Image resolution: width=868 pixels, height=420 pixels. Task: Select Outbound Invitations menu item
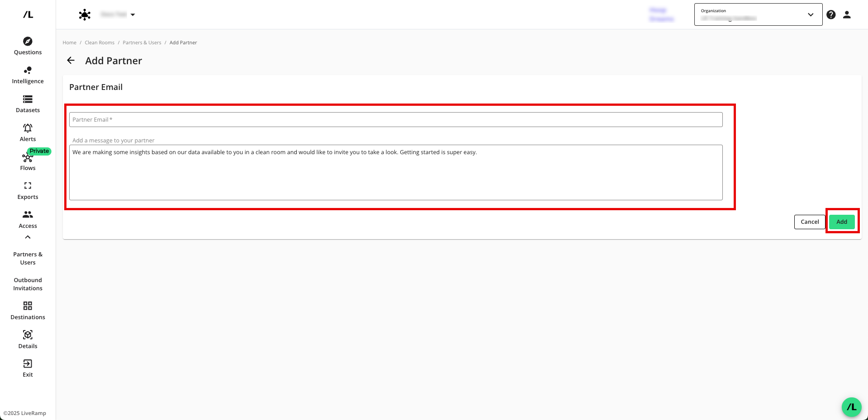coord(28,284)
